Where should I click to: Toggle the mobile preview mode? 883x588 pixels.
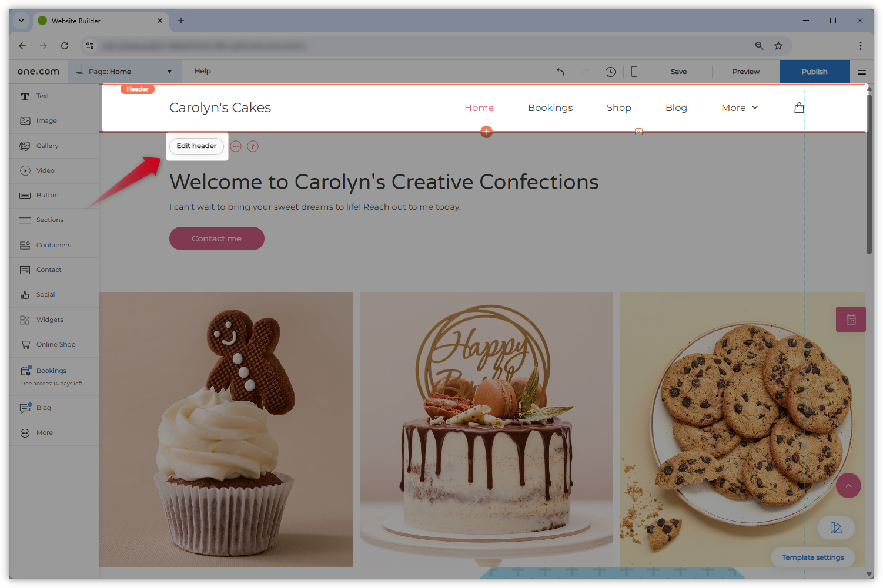[x=634, y=71]
